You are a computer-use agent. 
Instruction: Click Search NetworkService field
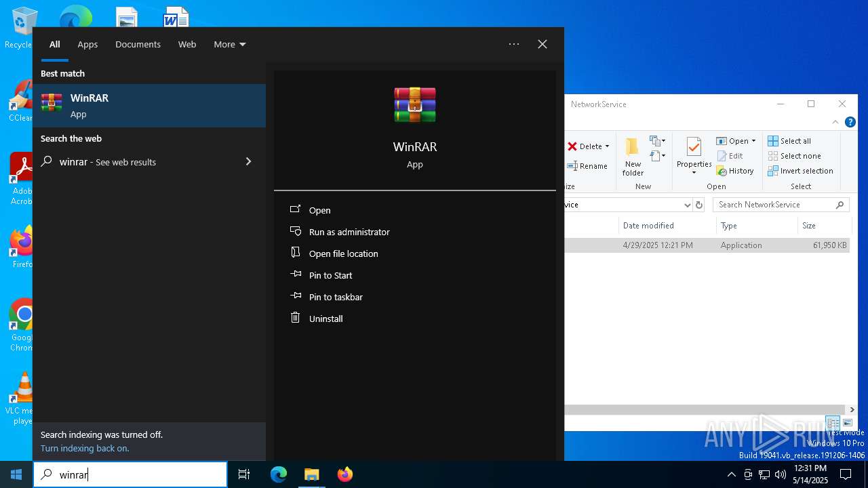click(781, 205)
